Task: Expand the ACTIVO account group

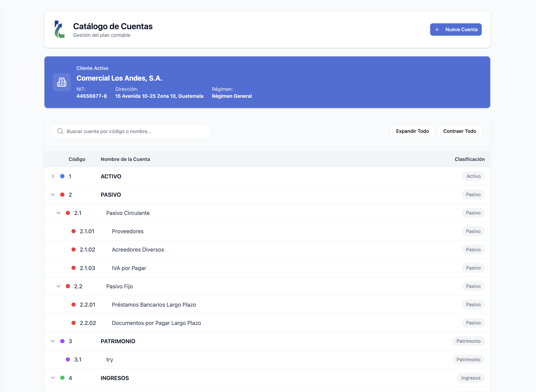Action: pyautogui.click(x=53, y=176)
